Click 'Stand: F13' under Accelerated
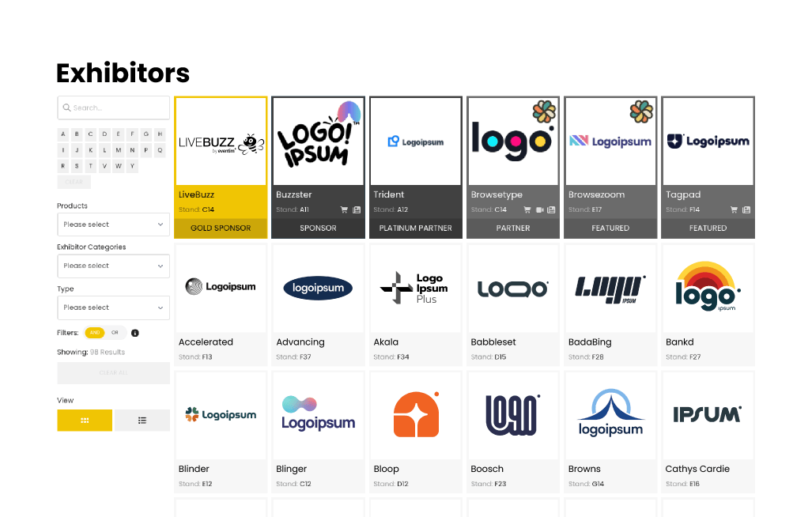 pos(195,357)
